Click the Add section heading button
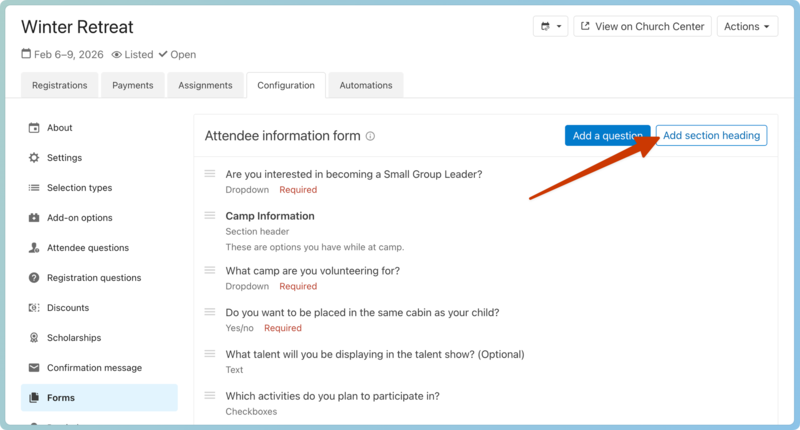The height and width of the screenshot is (430, 800). pos(711,136)
